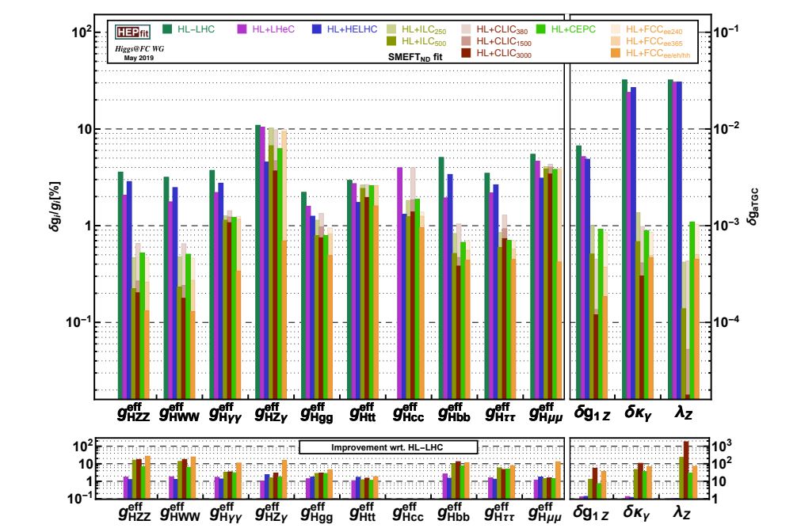Click the HL+HELHC blue legend swatch
The height and width of the screenshot is (532, 801).
[317, 29]
